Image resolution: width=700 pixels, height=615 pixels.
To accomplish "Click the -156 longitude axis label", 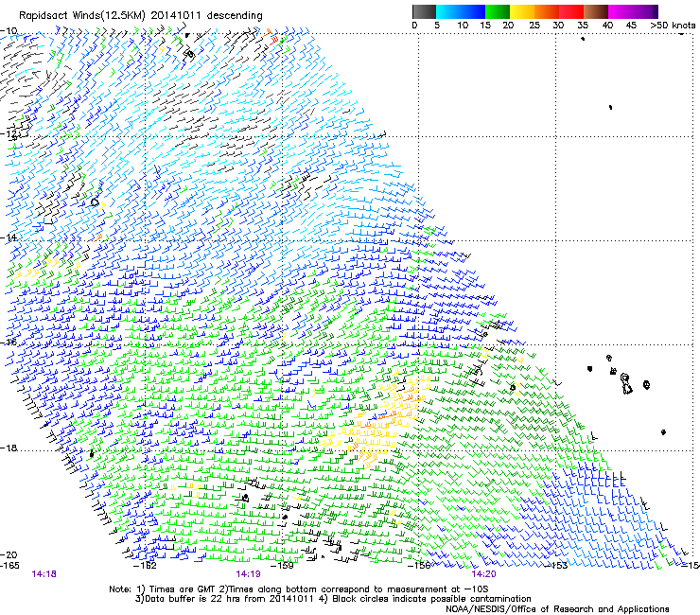I will coord(419,566).
